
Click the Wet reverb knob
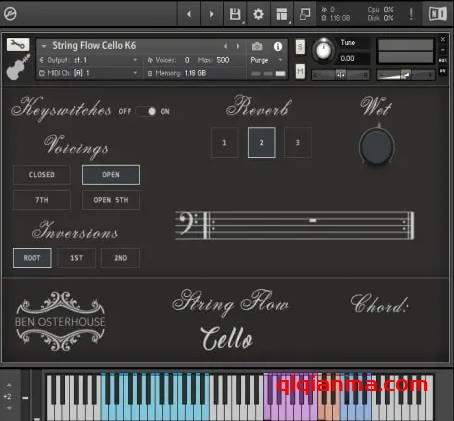(x=377, y=146)
